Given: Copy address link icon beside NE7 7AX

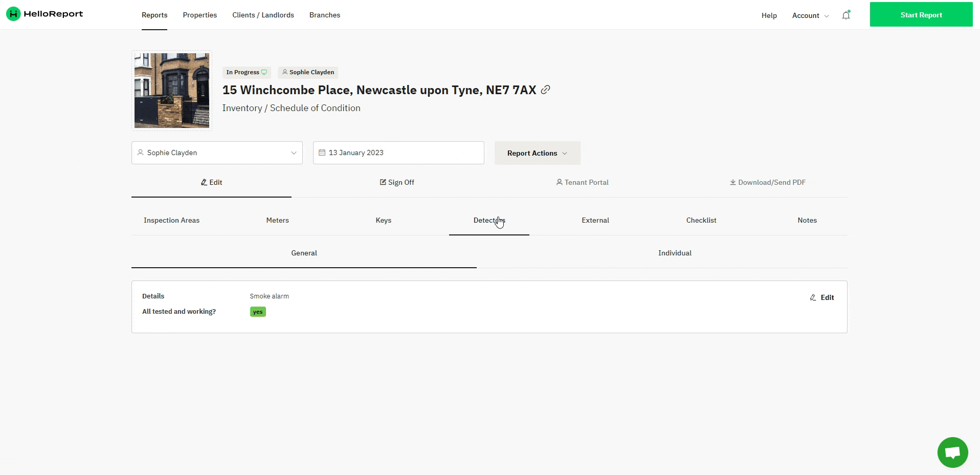Looking at the screenshot, I should point(546,90).
